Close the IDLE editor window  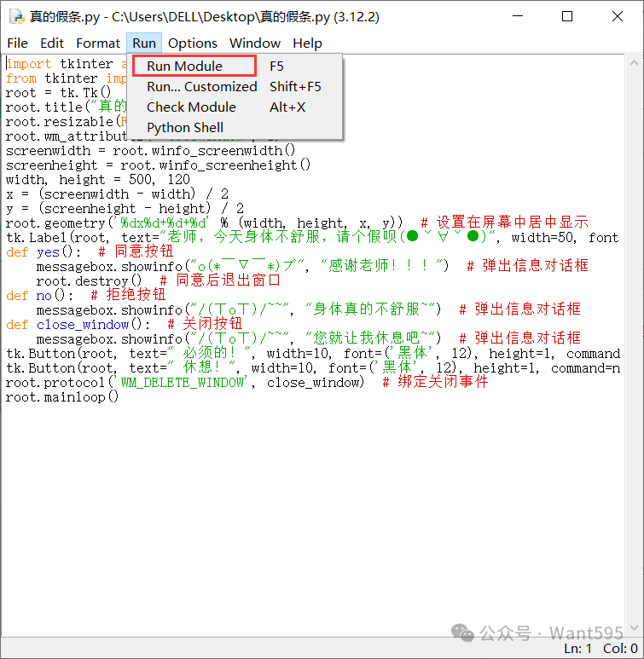click(618, 16)
